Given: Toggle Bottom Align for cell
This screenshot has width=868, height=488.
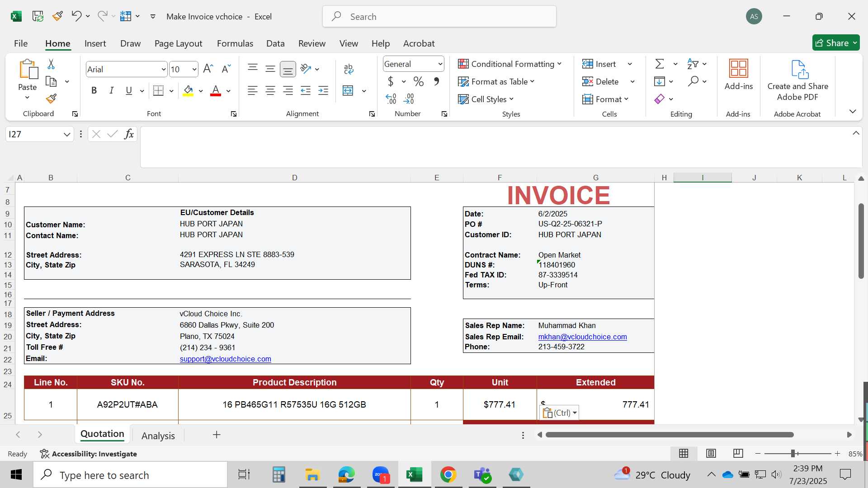Looking at the screenshot, I should 288,69.
